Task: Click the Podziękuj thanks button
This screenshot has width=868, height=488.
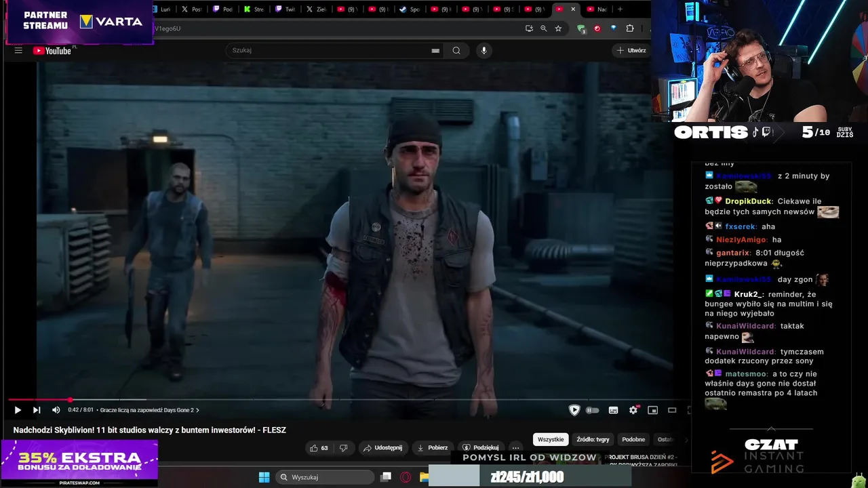Action: (x=480, y=448)
